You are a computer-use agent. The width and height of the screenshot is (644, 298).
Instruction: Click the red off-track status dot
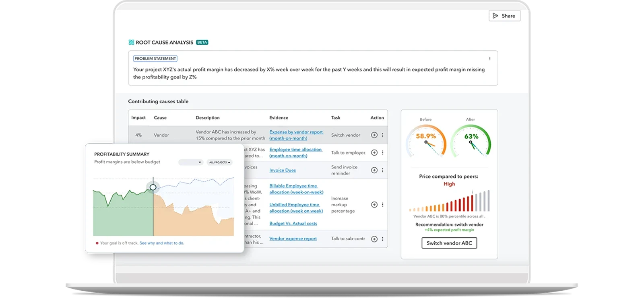click(x=97, y=243)
